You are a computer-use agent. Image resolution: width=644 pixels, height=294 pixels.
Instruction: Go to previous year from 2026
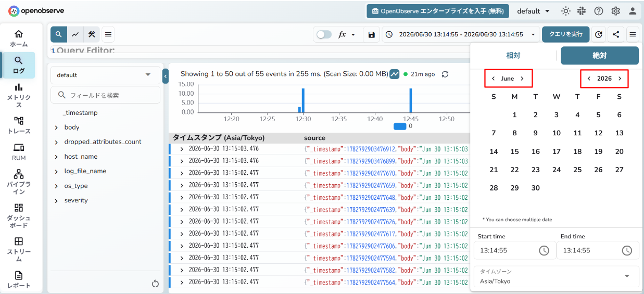[x=589, y=79]
